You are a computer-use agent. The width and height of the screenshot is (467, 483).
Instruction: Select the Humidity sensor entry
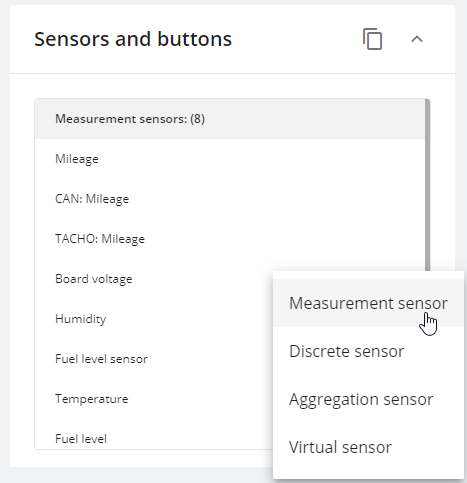[x=154, y=319]
